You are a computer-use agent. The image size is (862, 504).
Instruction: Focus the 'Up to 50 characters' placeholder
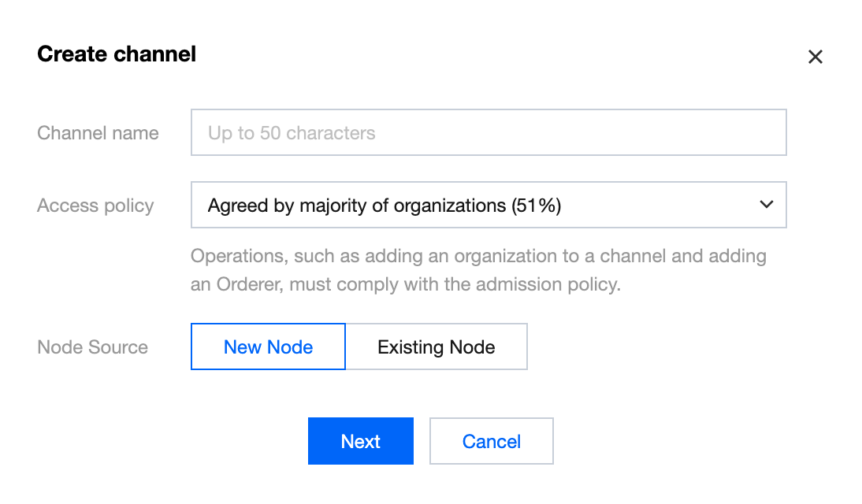[x=292, y=133]
